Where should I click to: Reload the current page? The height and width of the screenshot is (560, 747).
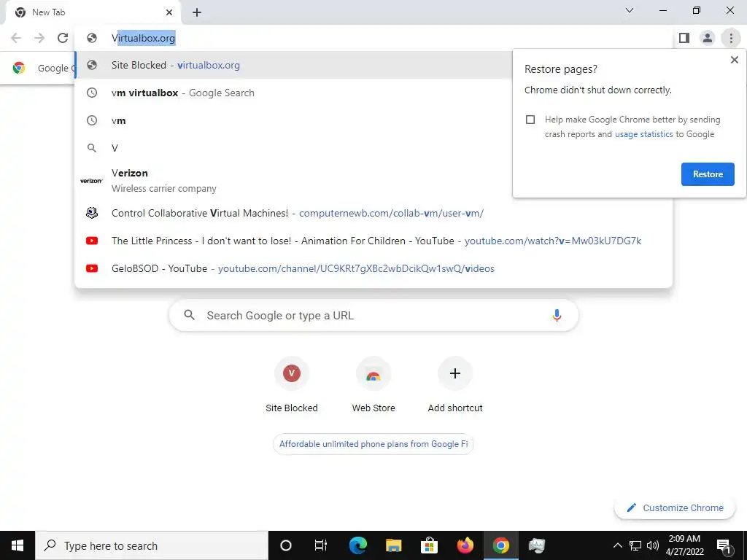tap(63, 38)
